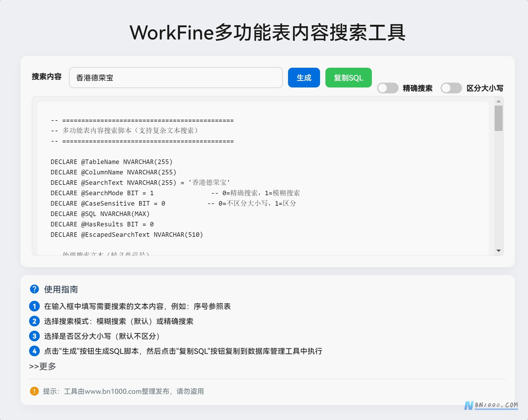Click the green 复制SQL button
Screen dimensions: 528x420
pos(348,78)
